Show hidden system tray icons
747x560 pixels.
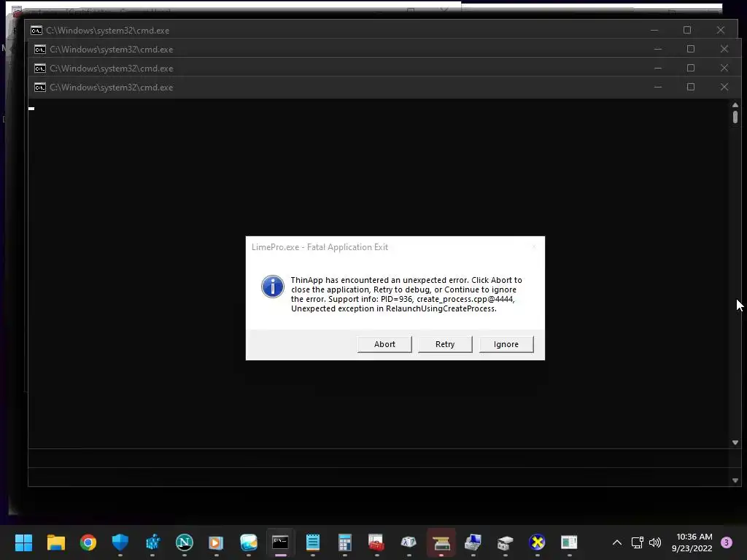tap(617, 542)
